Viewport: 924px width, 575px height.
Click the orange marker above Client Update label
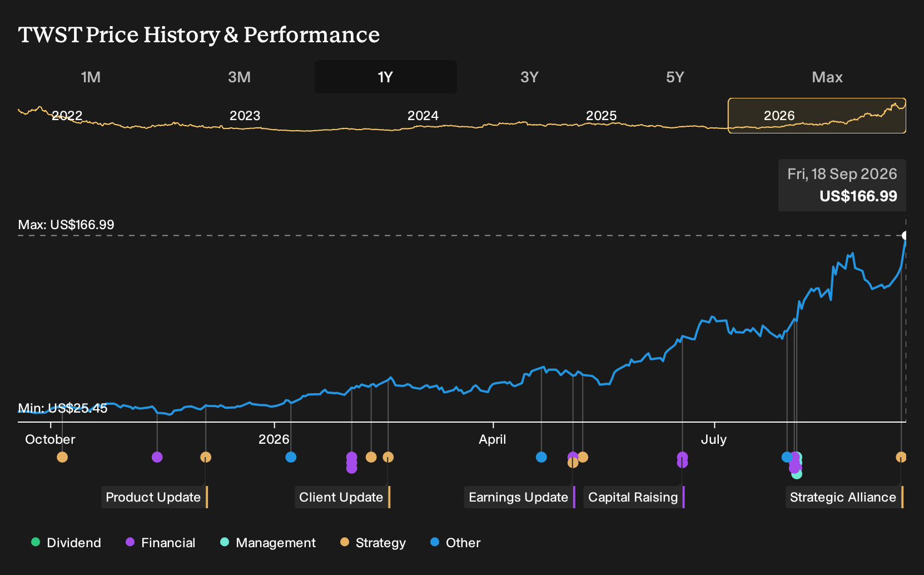point(388,457)
